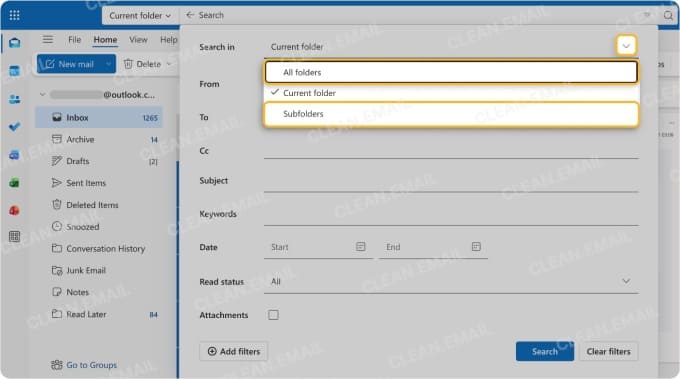Open the PowerPoint app in sidebar
The width and height of the screenshot is (680, 379).
pyautogui.click(x=14, y=210)
